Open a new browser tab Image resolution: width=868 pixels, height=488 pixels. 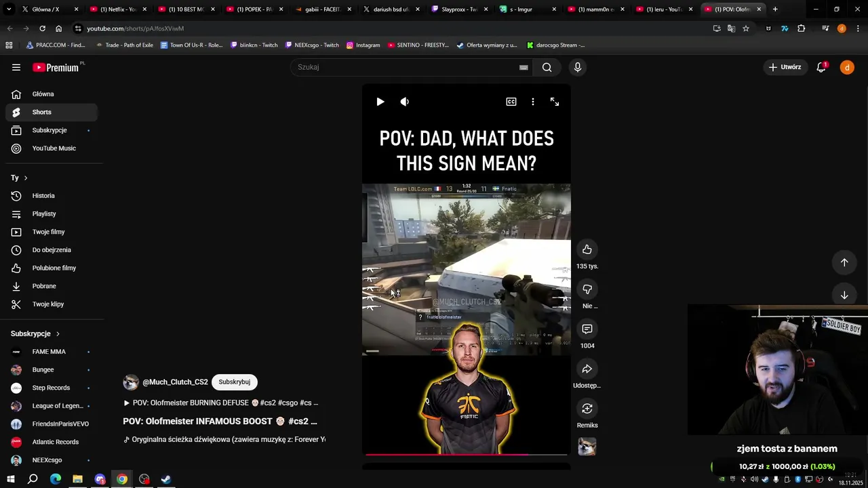point(775,9)
